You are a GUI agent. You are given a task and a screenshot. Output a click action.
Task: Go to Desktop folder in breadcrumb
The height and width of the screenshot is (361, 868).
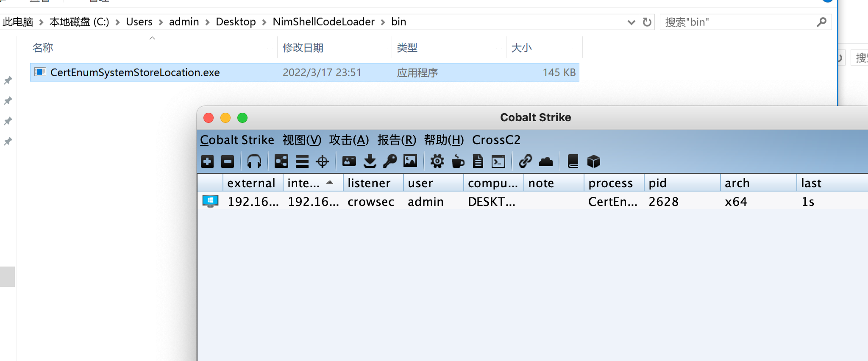[x=236, y=22]
